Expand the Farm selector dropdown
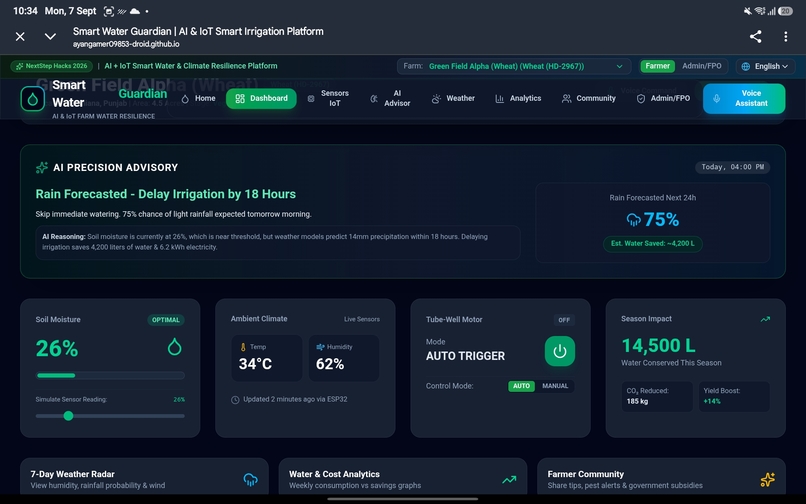The width and height of the screenshot is (806, 504). 514,66
